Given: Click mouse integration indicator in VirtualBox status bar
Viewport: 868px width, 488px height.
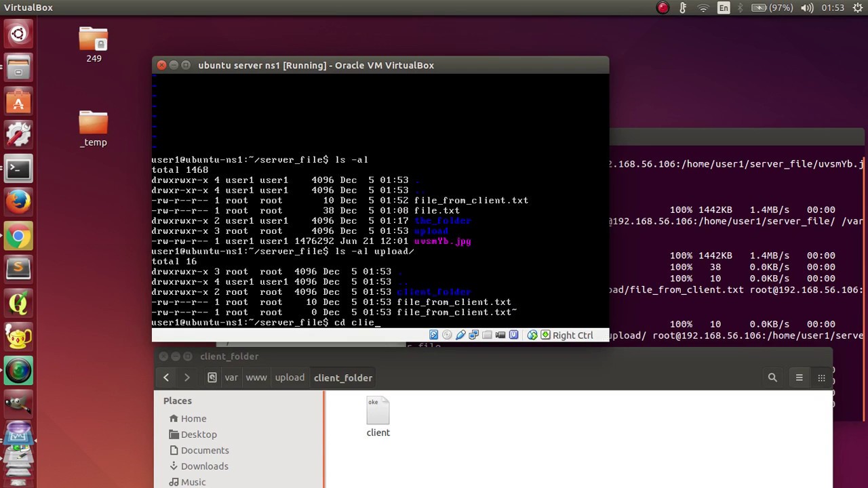Looking at the screenshot, I should [532, 335].
